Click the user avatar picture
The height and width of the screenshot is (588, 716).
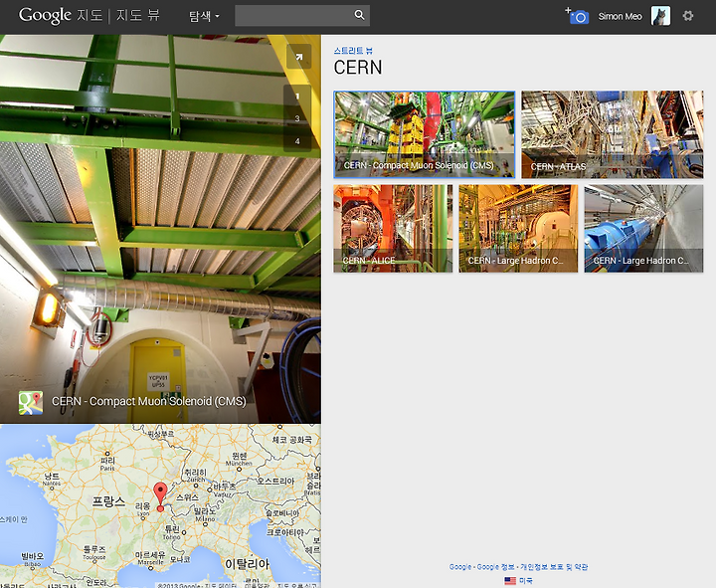(660, 16)
